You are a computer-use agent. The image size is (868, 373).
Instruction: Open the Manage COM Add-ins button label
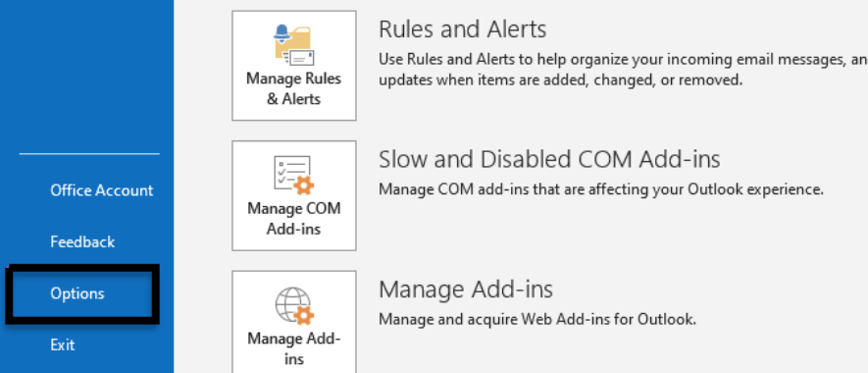tap(294, 218)
